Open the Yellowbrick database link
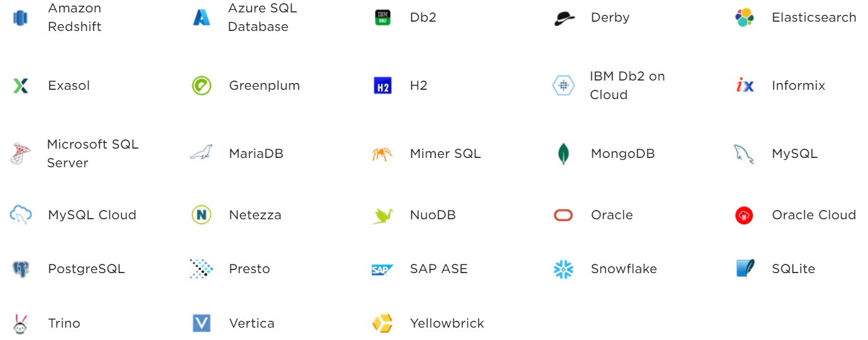 point(447,323)
